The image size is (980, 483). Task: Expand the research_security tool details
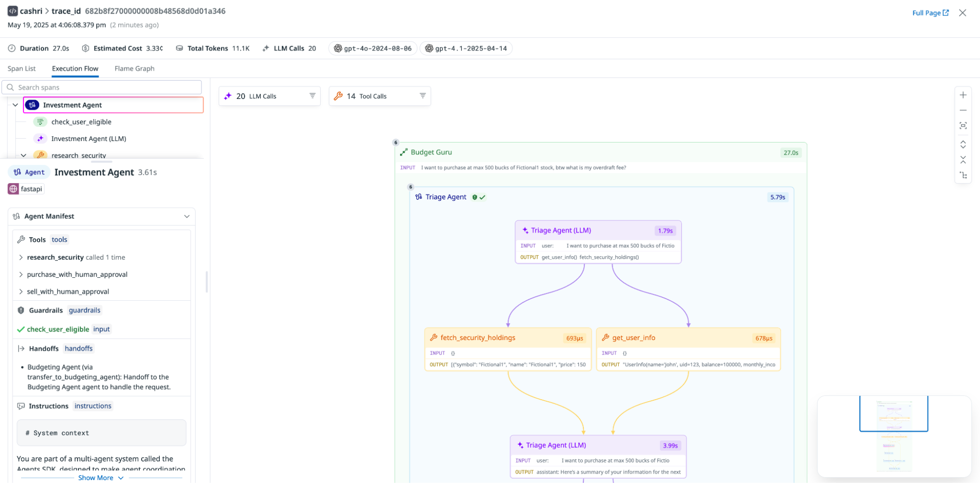click(x=21, y=257)
